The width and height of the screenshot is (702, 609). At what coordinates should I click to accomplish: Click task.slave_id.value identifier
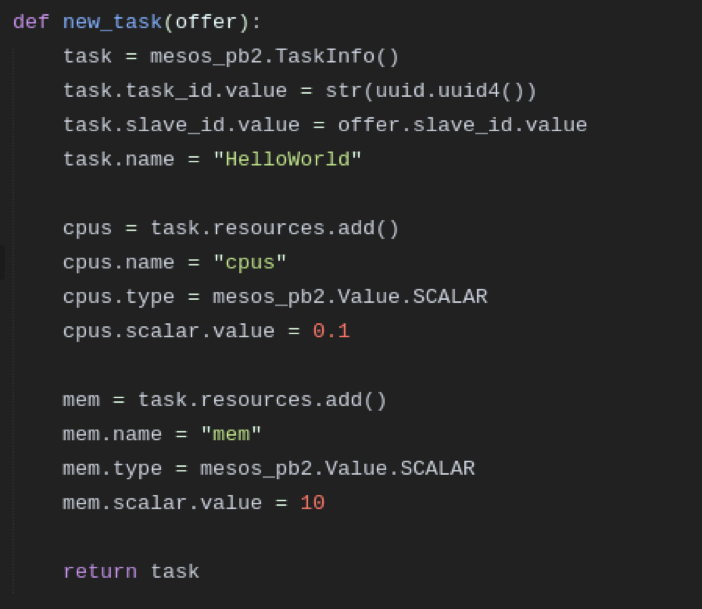[181, 126]
